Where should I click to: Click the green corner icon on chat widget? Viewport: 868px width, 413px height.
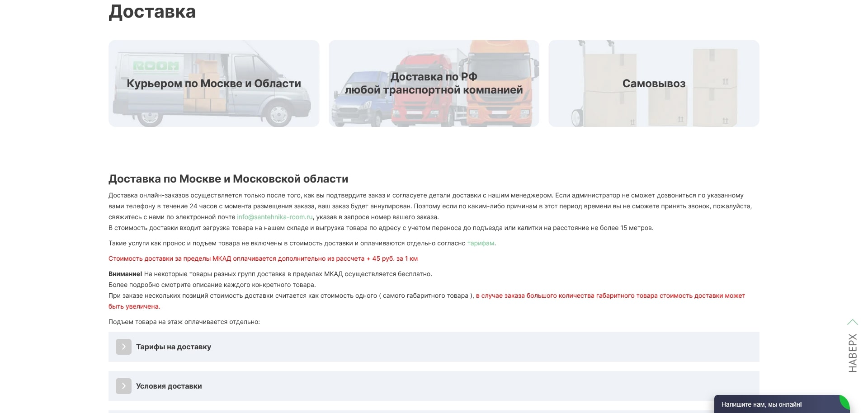pyautogui.click(x=844, y=402)
